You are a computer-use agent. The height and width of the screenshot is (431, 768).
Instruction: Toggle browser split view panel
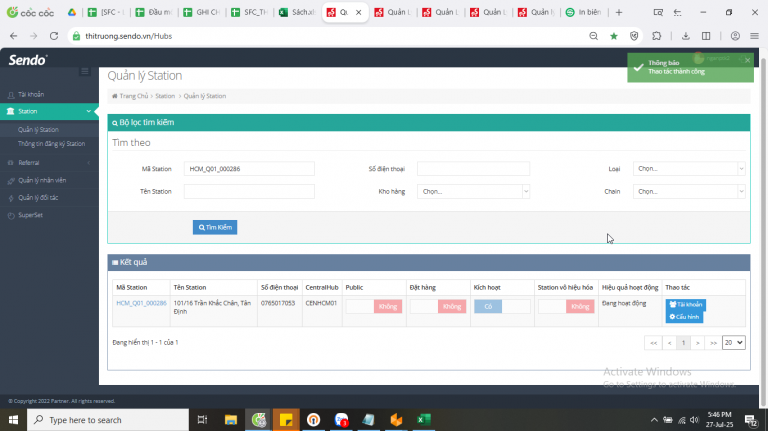(x=706, y=36)
